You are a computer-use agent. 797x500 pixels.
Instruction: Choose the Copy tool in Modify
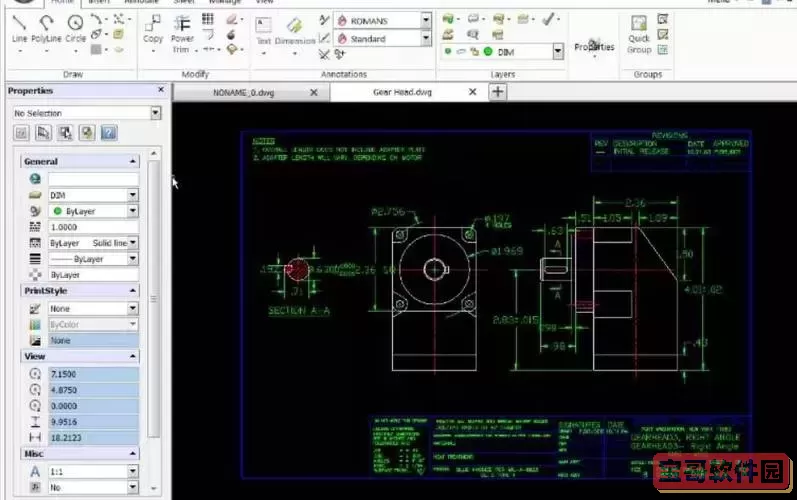152,28
